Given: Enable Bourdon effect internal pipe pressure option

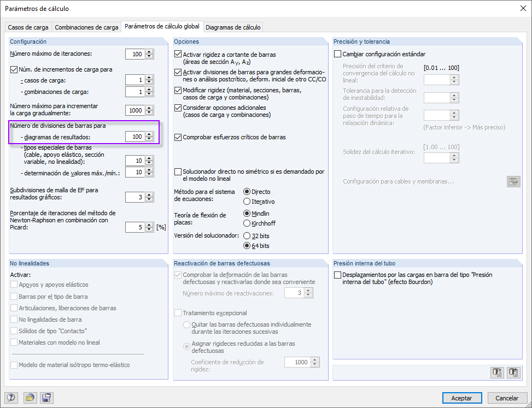Looking at the screenshot, I should pyautogui.click(x=338, y=275).
